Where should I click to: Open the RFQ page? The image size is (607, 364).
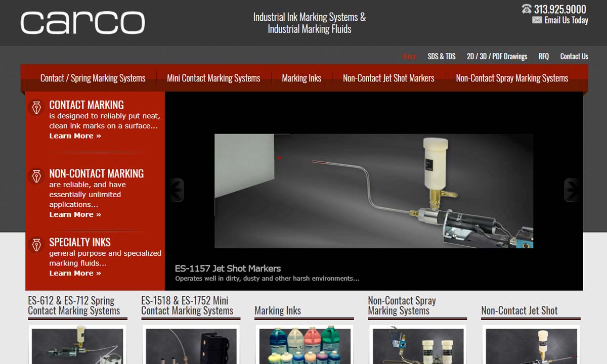543,56
